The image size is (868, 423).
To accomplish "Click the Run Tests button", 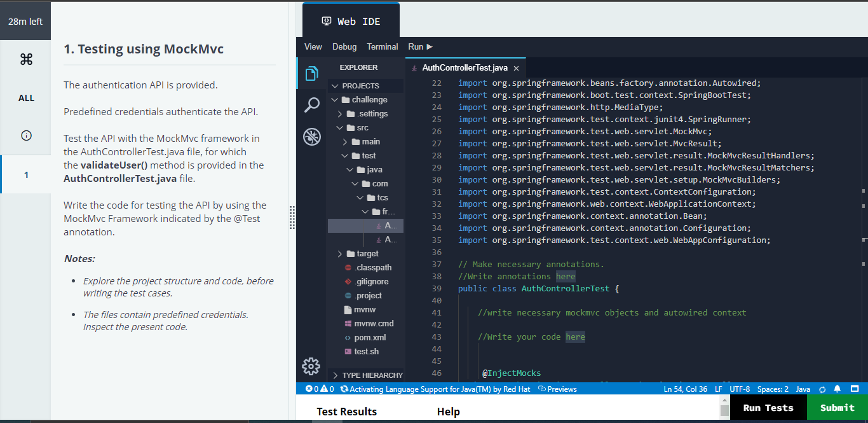I will pyautogui.click(x=768, y=408).
